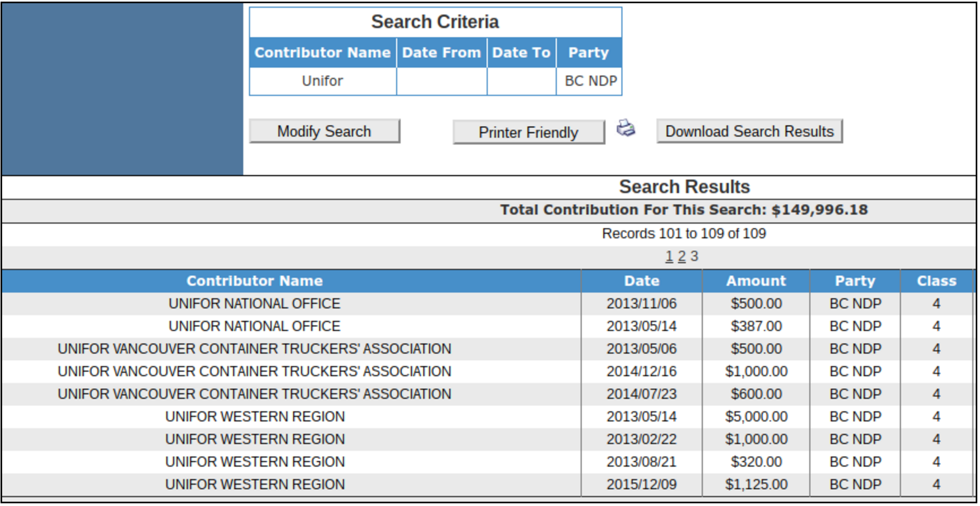The width and height of the screenshot is (980, 506).
Task: Select the $1,000.00 amount dated 2014/12/16
Action: [756, 372]
